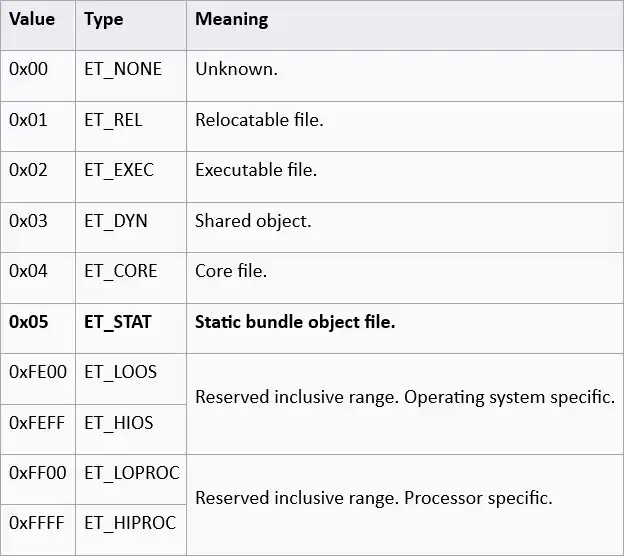This screenshot has height=556, width=624.
Task: Click the 'Operating system specific' meaning cell
Action: [405, 404]
